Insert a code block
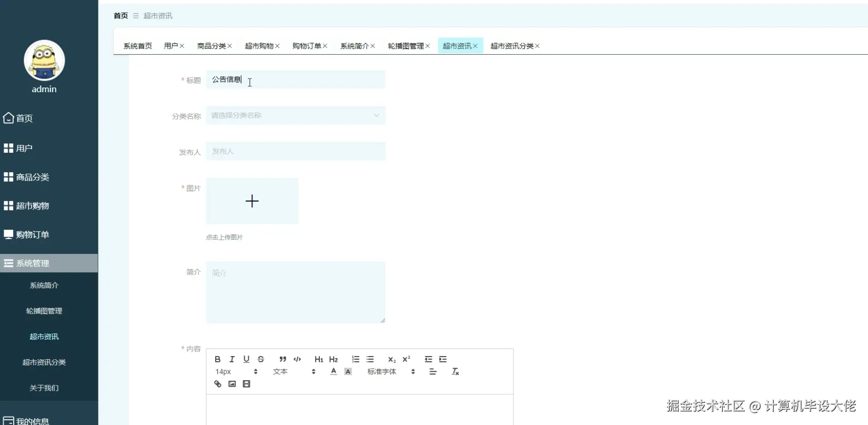 (x=297, y=359)
